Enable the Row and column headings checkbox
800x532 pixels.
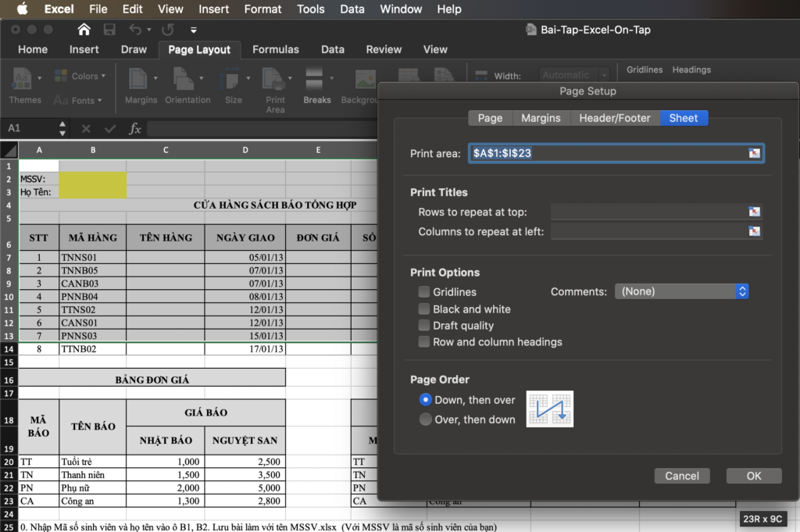(x=424, y=341)
